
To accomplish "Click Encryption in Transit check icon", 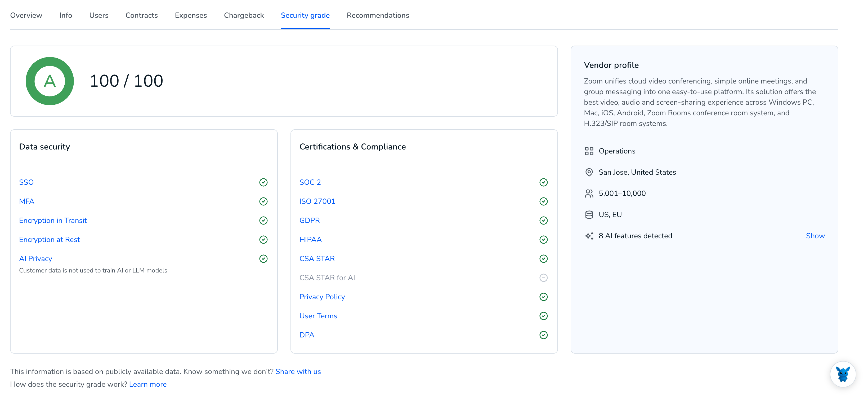I will click(263, 221).
